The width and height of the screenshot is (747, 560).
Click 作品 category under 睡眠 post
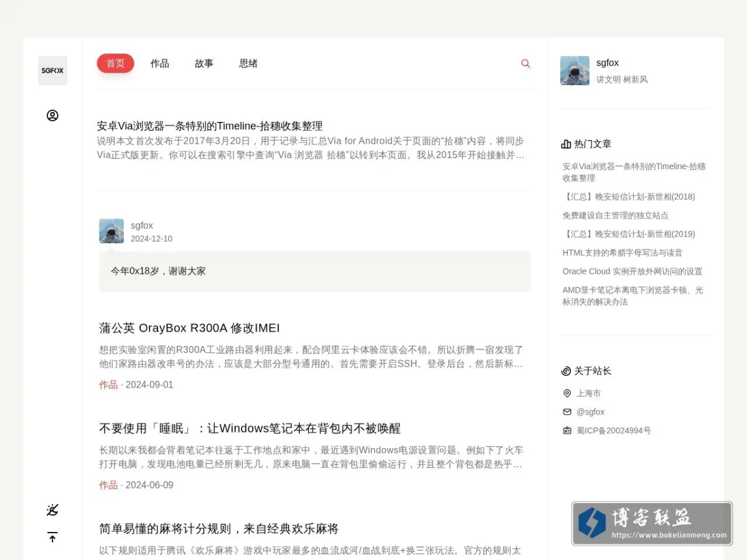pos(108,485)
